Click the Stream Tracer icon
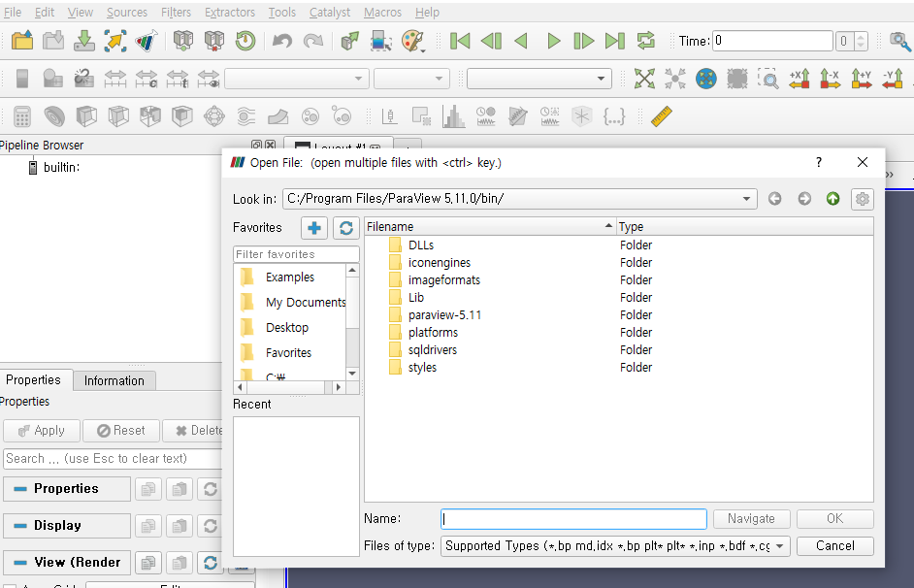Viewport: 914px width, 588px height. pos(246,116)
